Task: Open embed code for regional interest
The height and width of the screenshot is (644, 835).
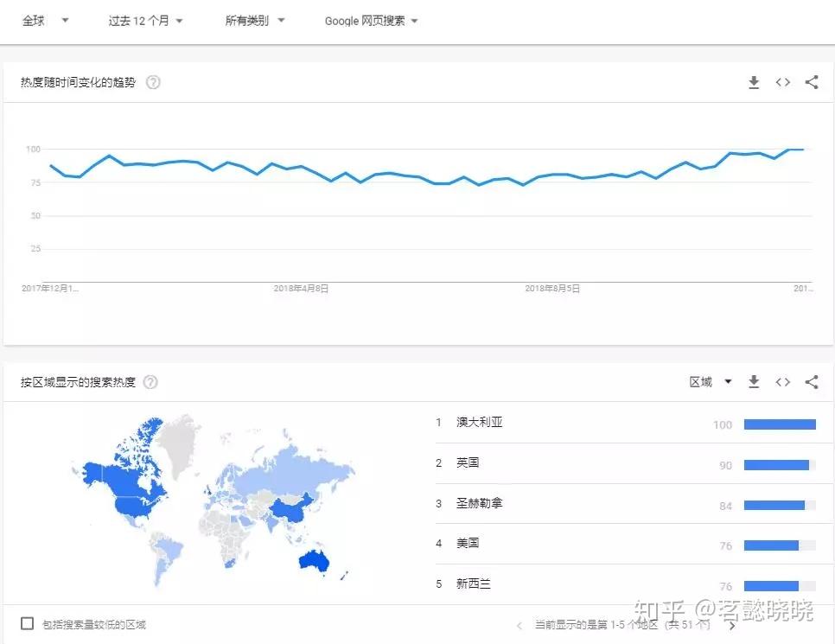Action: coord(782,382)
